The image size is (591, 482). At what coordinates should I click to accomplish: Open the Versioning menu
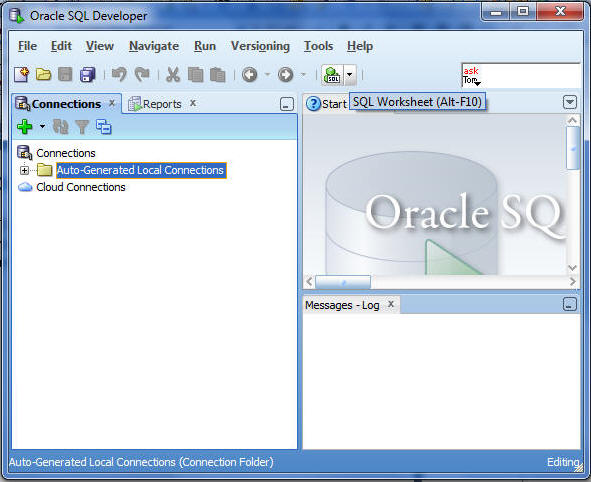pos(260,46)
